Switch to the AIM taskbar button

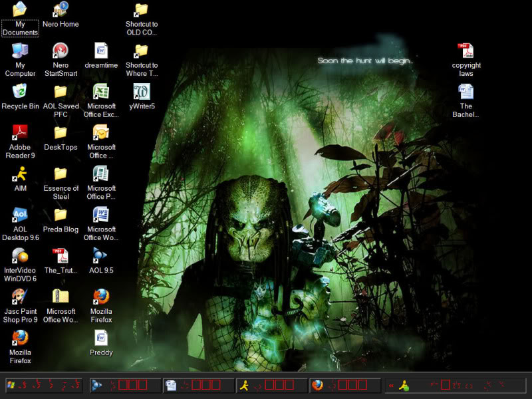point(272,386)
